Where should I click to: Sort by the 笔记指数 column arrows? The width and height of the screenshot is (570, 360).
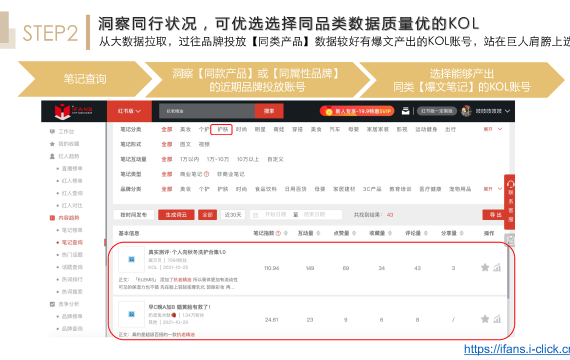[x=286, y=233]
